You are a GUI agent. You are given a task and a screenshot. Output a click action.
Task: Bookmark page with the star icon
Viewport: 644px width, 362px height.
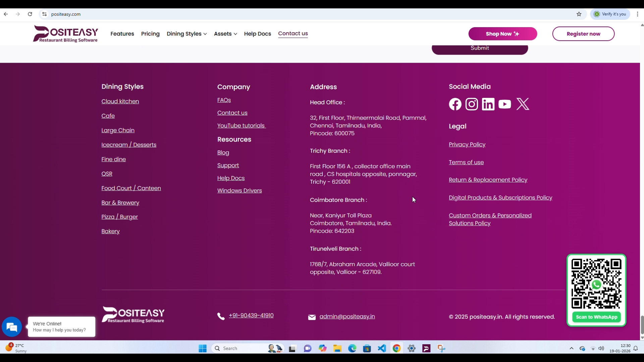point(579,14)
